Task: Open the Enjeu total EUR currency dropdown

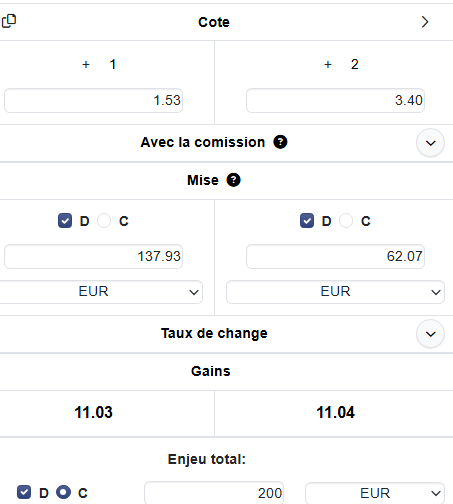Action: pos(375,493)
